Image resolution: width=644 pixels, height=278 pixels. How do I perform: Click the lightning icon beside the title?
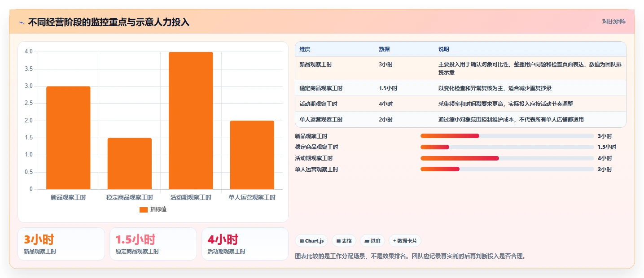pos(21,22)
